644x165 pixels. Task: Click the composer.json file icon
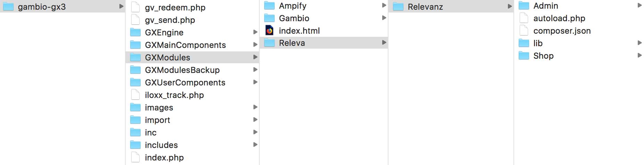coord(524,31)
